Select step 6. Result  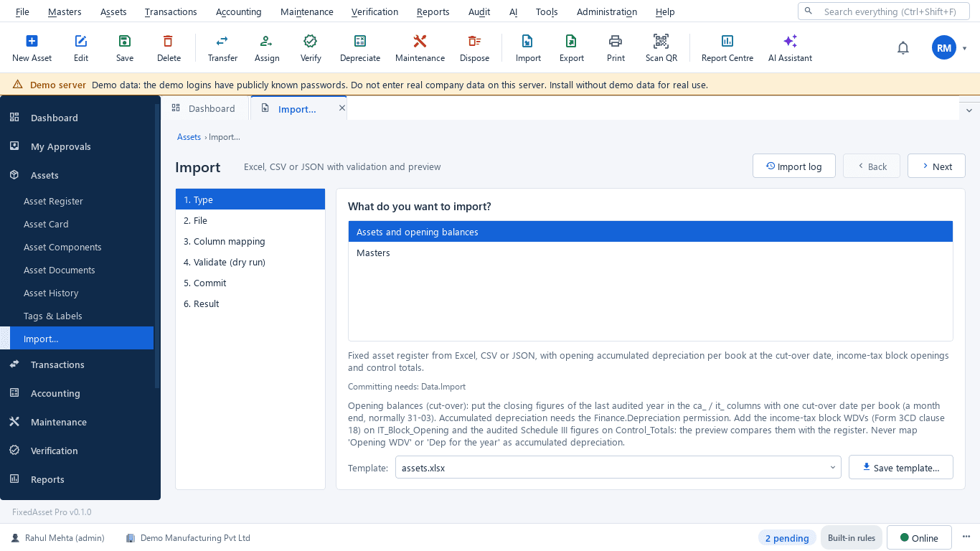(x=250, y=303)
